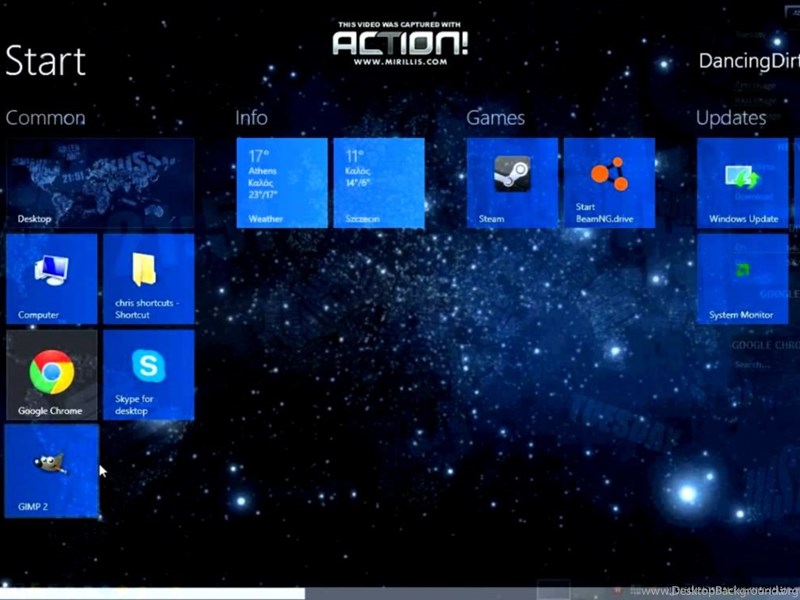
Task: Open the Szczecin weather tile
Action: (379, 183)
